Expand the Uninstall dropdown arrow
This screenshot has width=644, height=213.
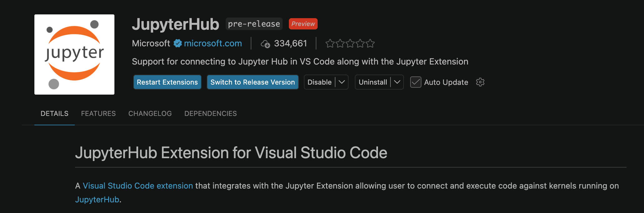[x=397, y=82]
